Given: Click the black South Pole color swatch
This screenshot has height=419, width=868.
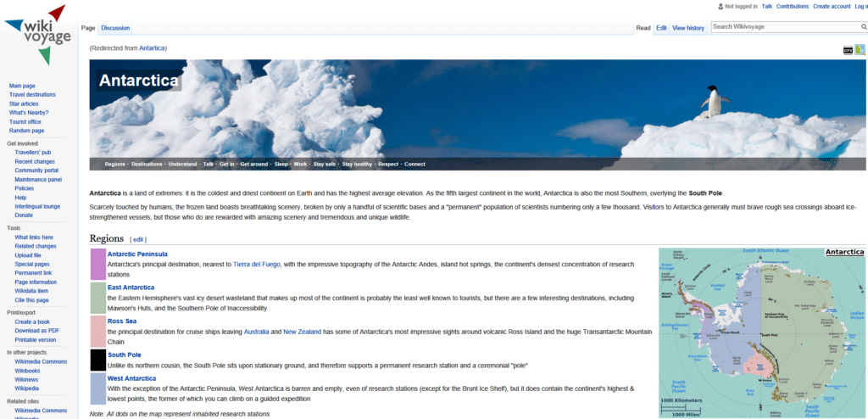Looking at the screenshot, I should point(98,360).
